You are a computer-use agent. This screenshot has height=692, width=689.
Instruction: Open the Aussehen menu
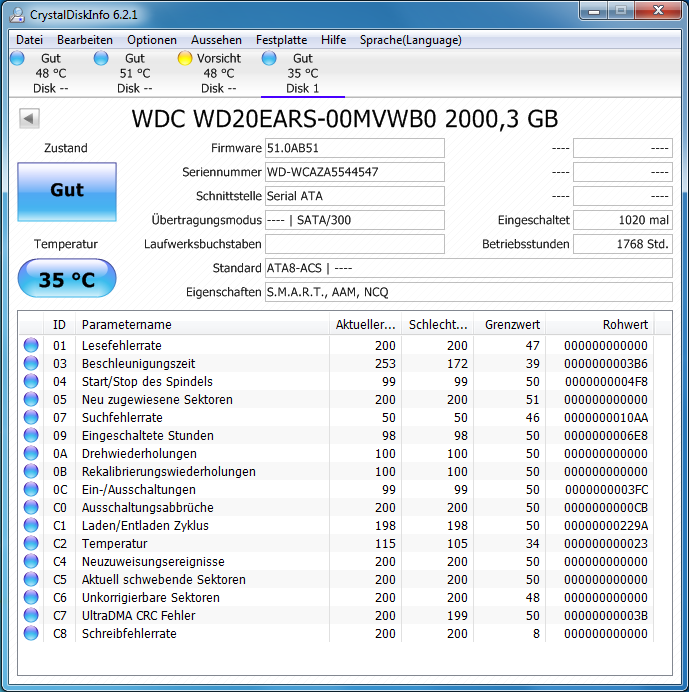pyautogui.click(x=216, y=40)
